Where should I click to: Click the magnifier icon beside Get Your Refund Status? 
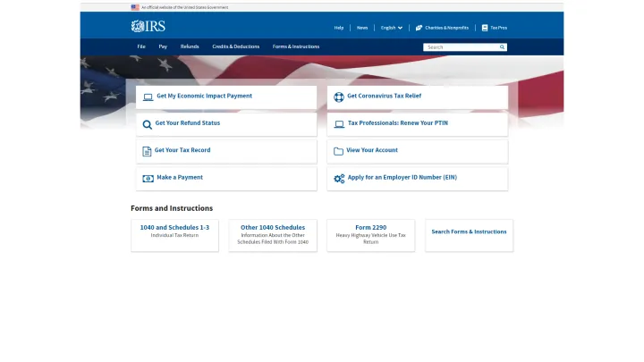(147, 125)
